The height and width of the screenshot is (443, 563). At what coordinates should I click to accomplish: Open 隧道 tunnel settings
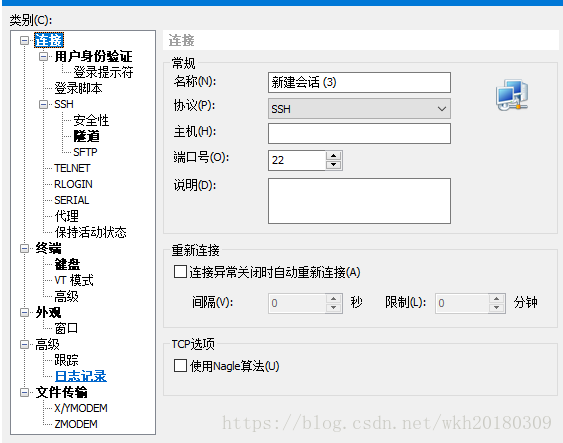point(86,136)
